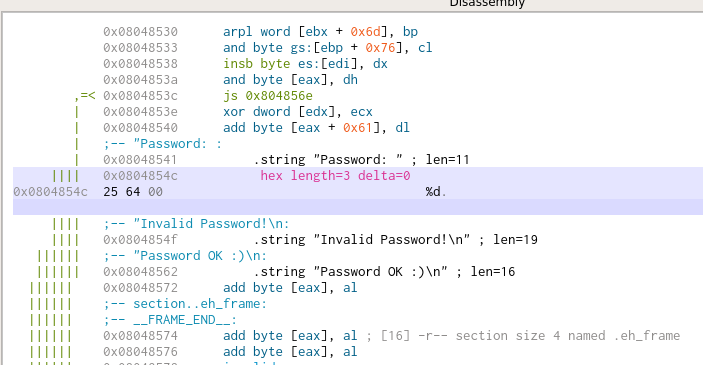
Task: Click the arpl word instruction
Action: coord(320,32)
